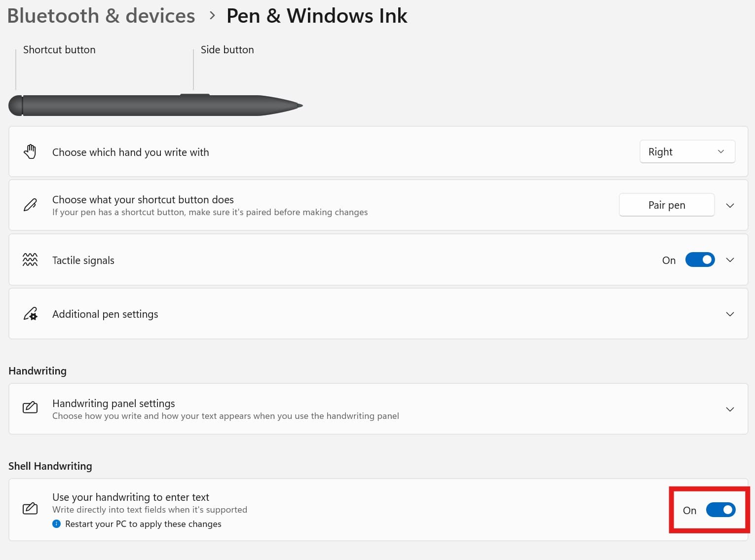
Task: Expand Handwriting panel settings
Action: pyautogui.click(x=730, y=409)
